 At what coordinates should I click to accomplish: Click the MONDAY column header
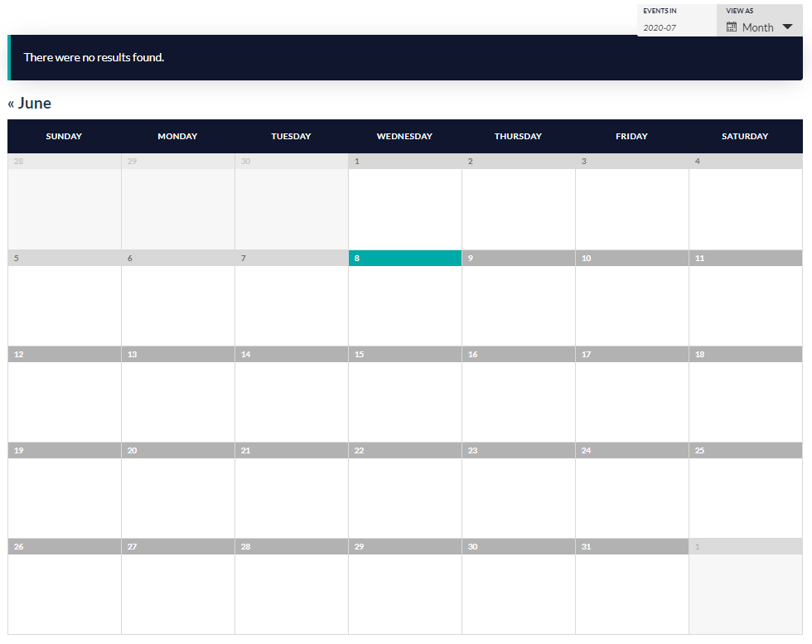click(x=177, y=136)
